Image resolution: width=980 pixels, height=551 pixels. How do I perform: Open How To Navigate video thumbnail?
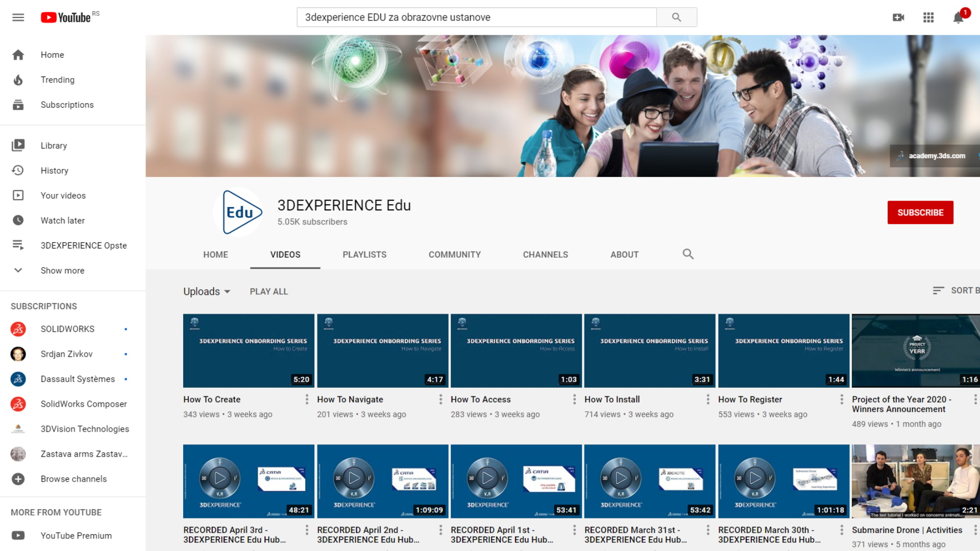382,351
